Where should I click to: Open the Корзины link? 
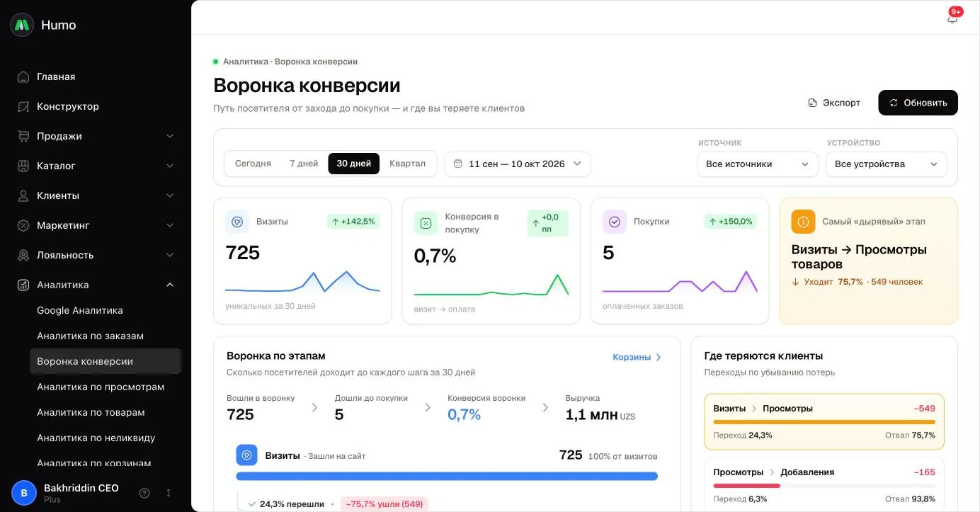(637, 357)
